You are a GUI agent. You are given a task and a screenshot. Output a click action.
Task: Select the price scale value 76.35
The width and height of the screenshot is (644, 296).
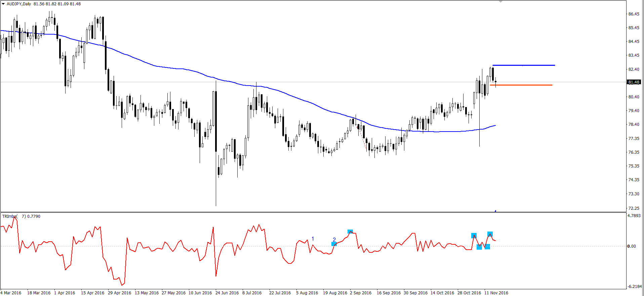[634, 152]
